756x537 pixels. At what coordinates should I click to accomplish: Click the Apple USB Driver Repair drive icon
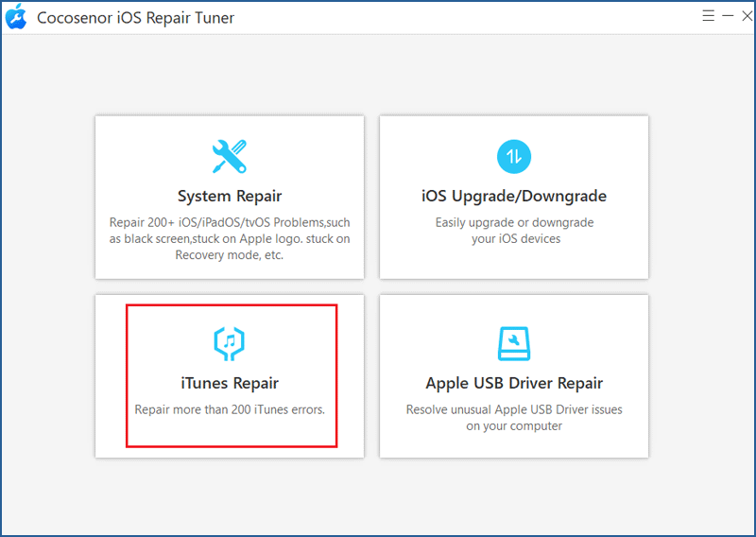[x=514, y=343]
